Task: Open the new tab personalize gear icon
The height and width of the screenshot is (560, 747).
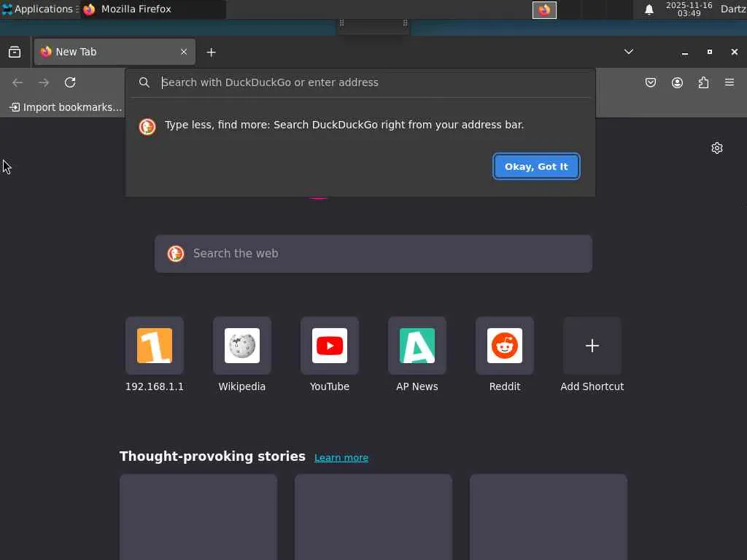Action: (717, 148)
